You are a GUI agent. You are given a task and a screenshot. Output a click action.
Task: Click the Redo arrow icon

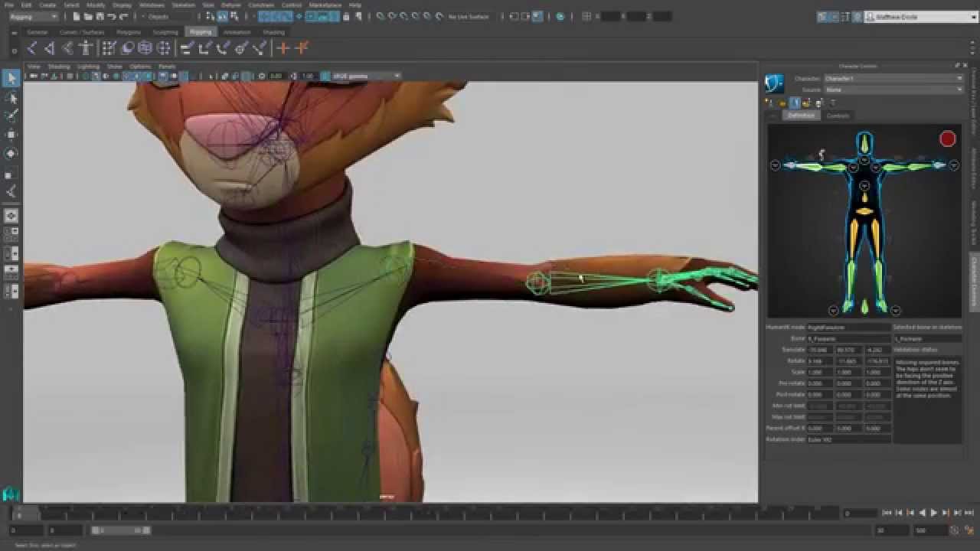pos(123,16)
